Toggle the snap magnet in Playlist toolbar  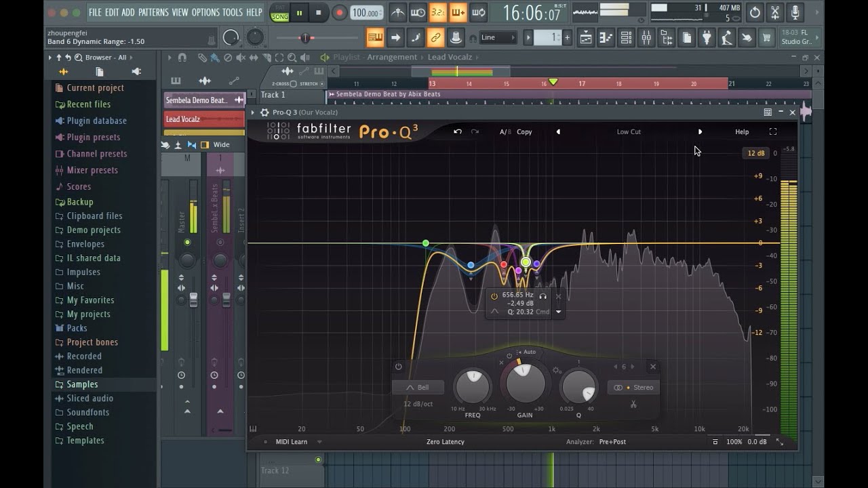pyautogui.click(x=182, y=58)
